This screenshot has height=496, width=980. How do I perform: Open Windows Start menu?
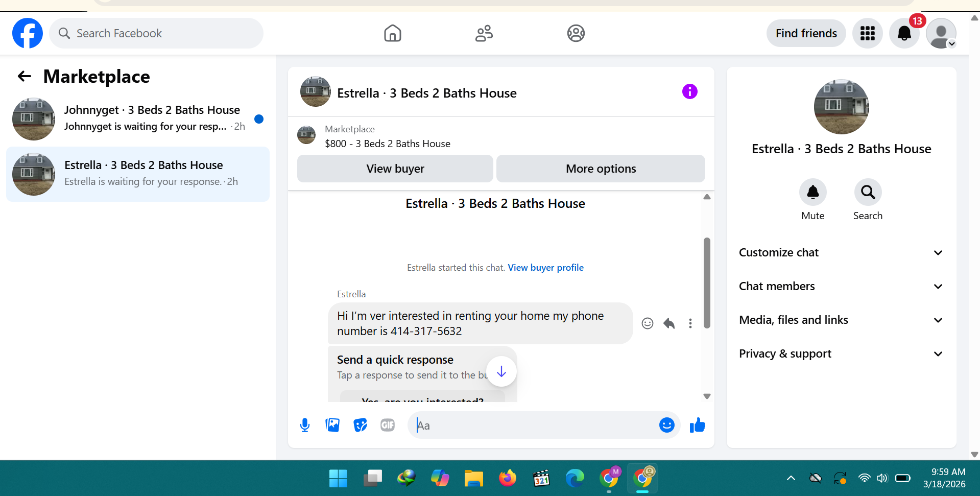[338, 479]
